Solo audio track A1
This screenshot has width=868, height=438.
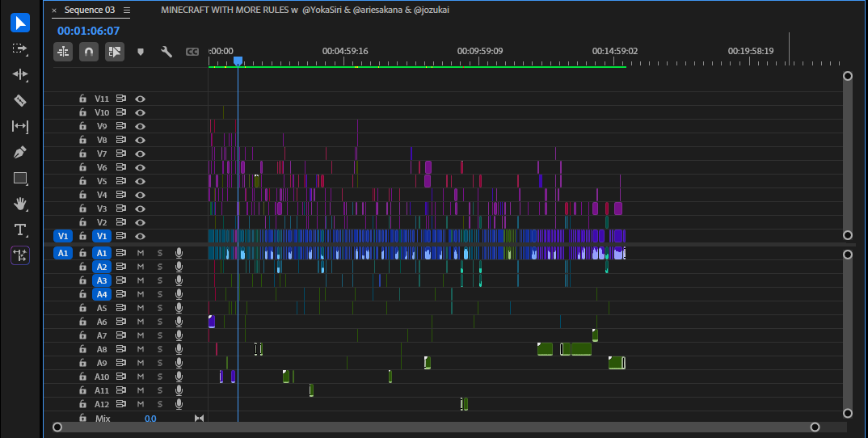tap(160, 253)
